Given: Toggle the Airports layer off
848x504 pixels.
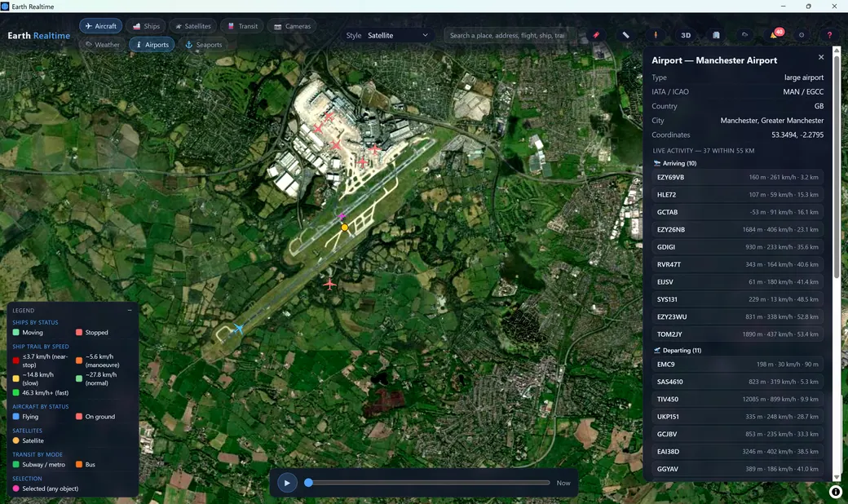Looking at the screenshot, I should point(152,44).
